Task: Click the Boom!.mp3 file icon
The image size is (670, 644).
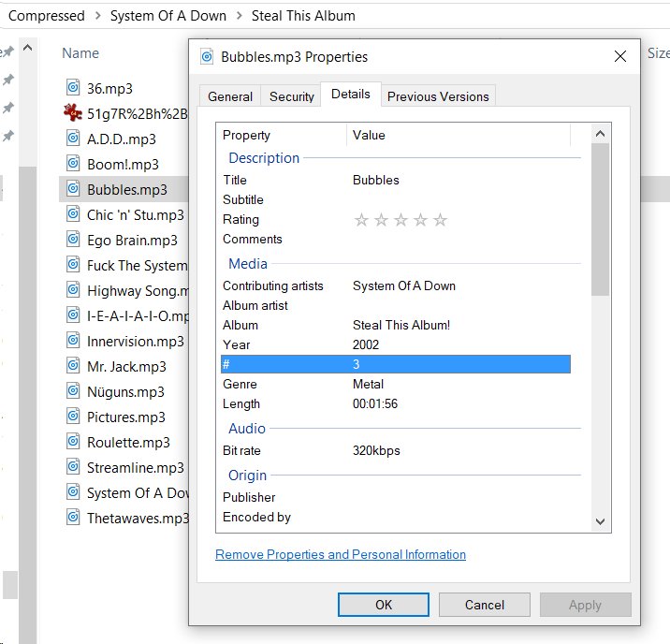Action: tap(73, 163)
